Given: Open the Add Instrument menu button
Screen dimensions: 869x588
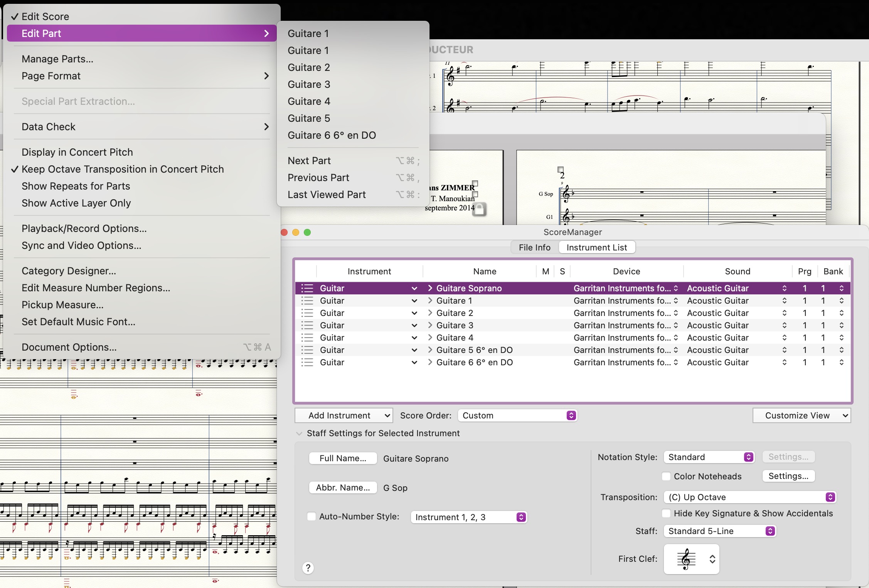Looking at the screenshot, I should coord(344,415).
